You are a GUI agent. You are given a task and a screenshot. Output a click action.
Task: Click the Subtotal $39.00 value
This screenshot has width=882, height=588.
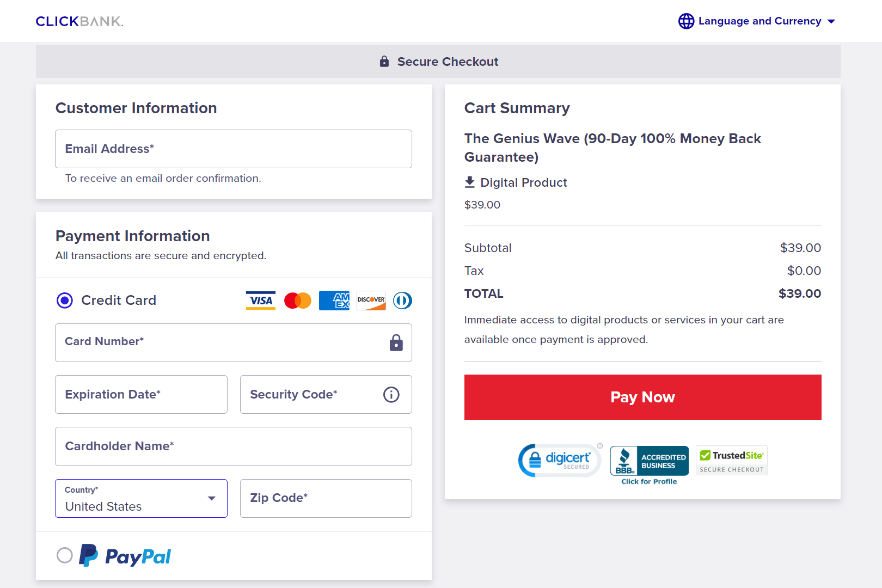800,248
